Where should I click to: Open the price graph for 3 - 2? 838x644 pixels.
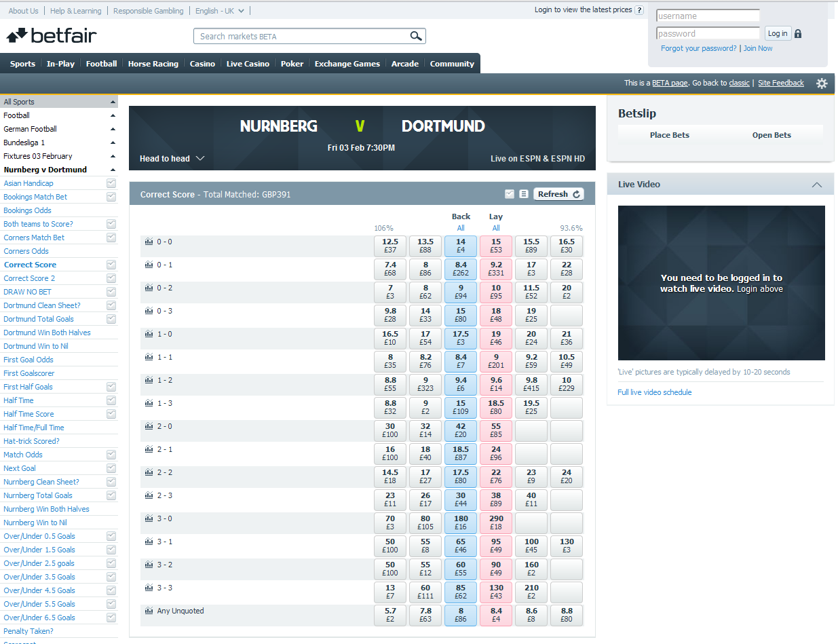click(149, 565)
